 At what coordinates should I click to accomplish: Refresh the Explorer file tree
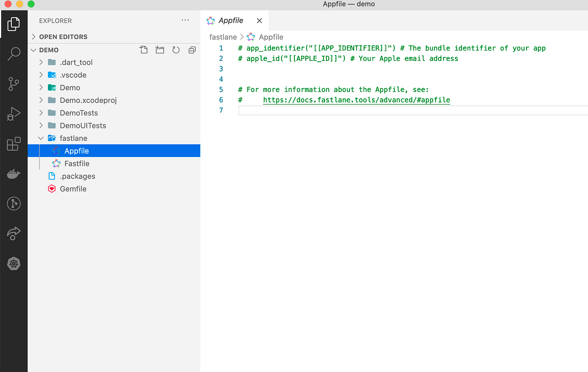tap(176, 50)
